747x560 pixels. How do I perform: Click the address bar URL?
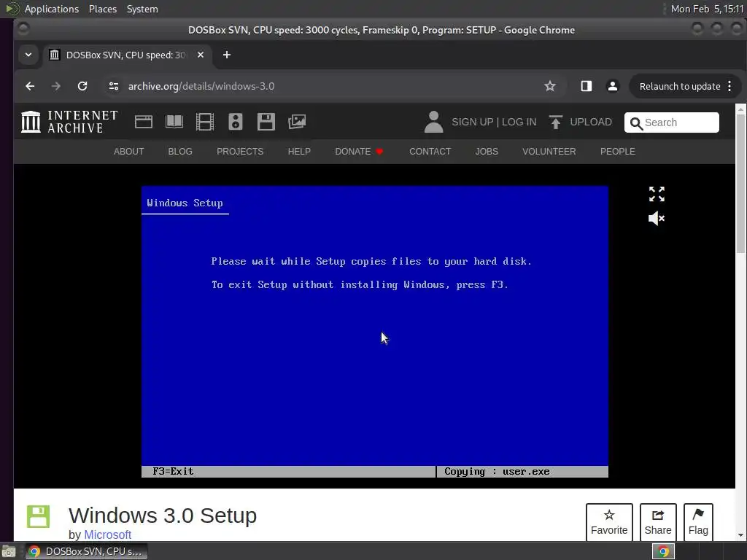[x=201, y=86]
